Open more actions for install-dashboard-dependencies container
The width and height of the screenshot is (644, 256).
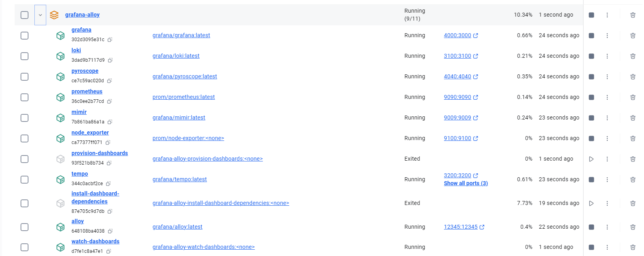point(607,203)
